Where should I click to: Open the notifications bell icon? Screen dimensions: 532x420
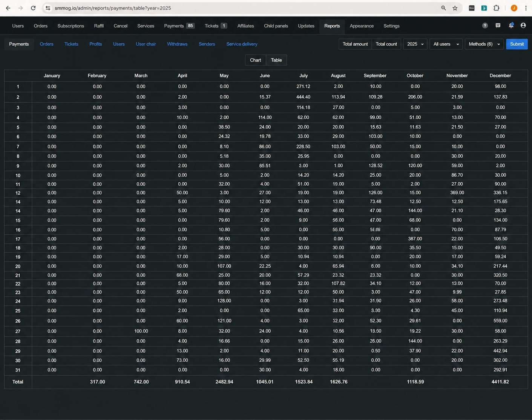511,25
